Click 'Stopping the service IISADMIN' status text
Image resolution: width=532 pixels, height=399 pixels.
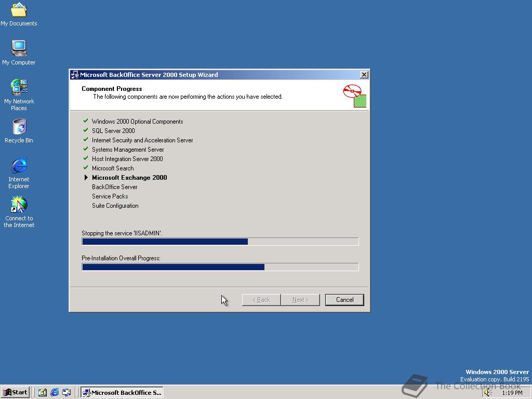click(122, 233)
